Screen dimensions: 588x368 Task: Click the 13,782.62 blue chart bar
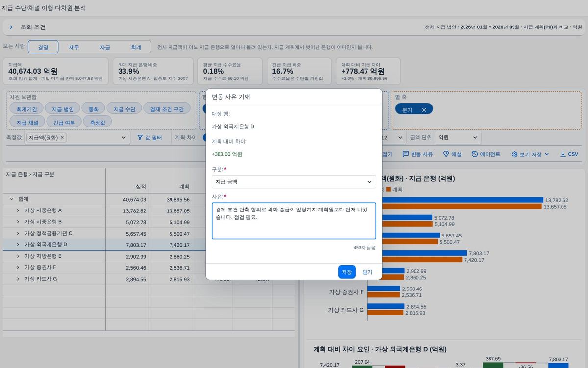click(x=463, y=200)
